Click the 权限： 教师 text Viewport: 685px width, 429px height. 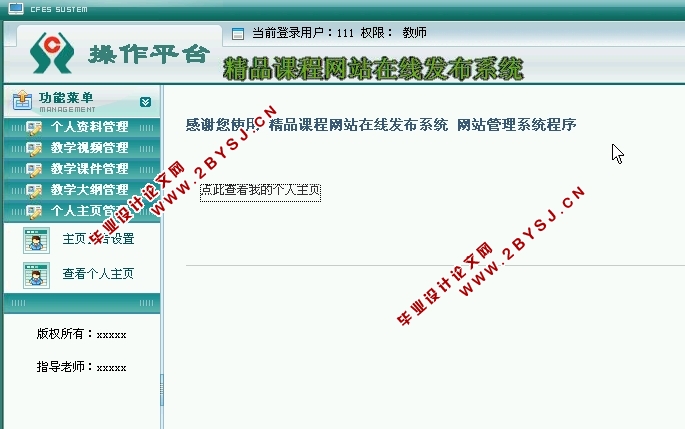(x=394, y=33)
